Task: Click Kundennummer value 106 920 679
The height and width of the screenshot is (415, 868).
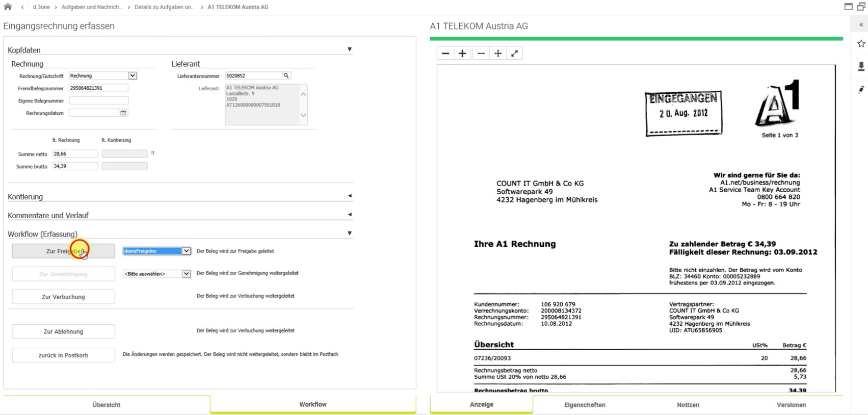Action: click(x=558, y=304)
